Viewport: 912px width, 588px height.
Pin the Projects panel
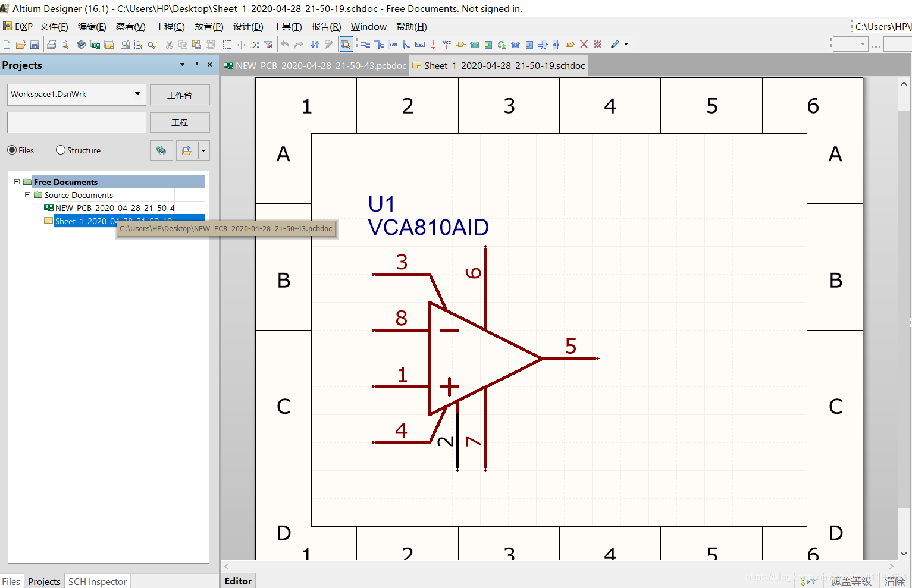tap(196, 64)
